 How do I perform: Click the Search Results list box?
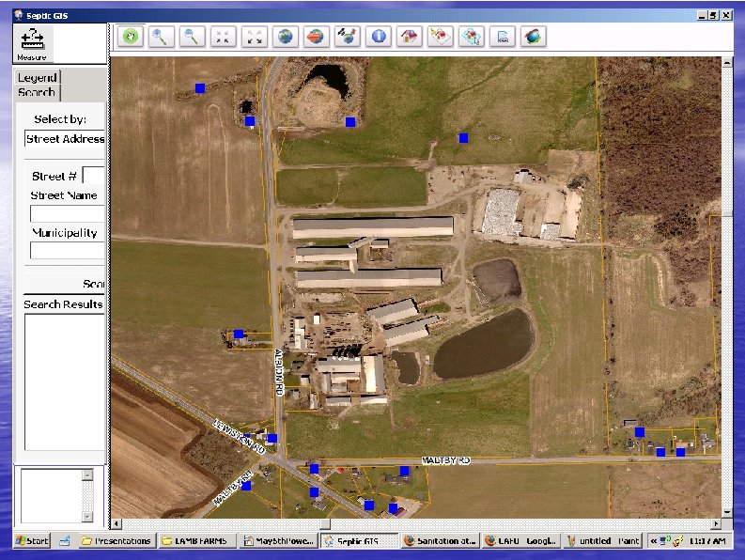click(63, 382)
